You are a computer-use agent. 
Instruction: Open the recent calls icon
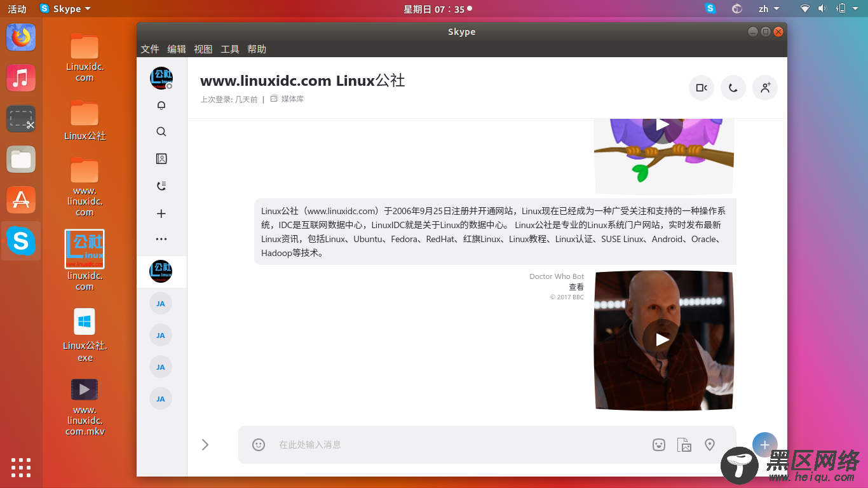coord(161,186)
